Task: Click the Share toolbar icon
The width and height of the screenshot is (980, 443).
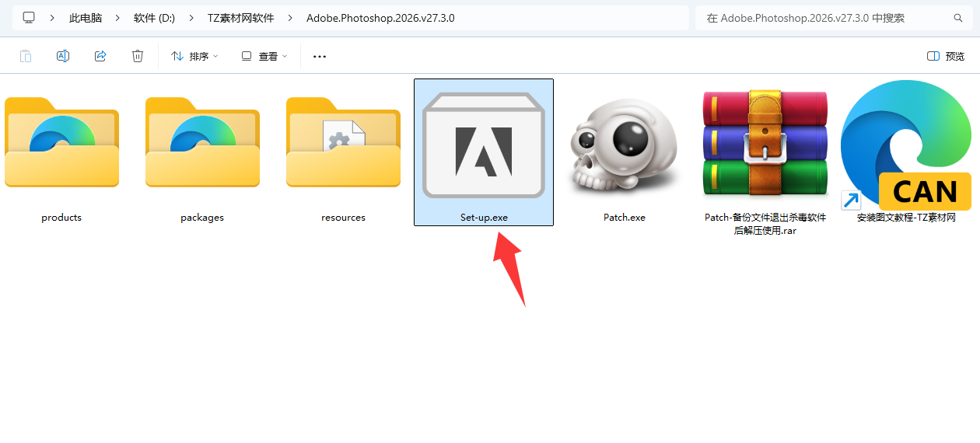Action: coord(100,56)
